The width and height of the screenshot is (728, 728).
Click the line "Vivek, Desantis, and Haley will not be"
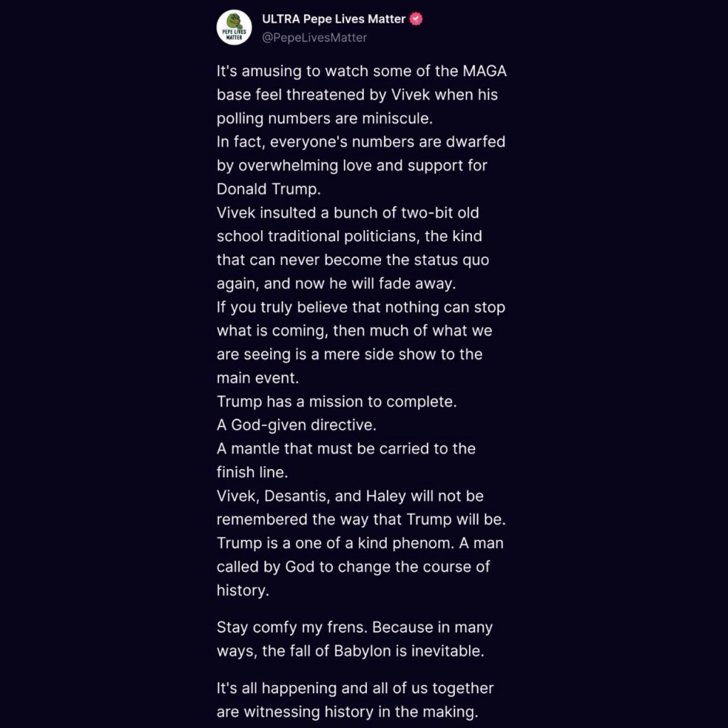350,496
